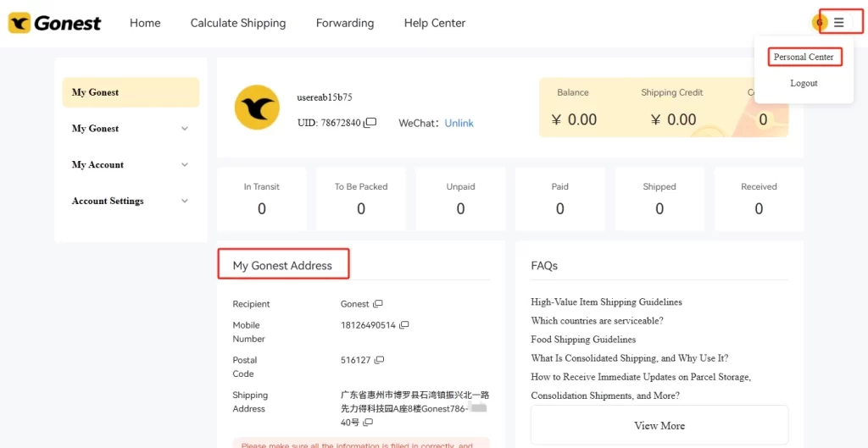The height and width of the screenshot is (448, 868).
Task: Go to the Home page
Action: [x=145, y=23]
